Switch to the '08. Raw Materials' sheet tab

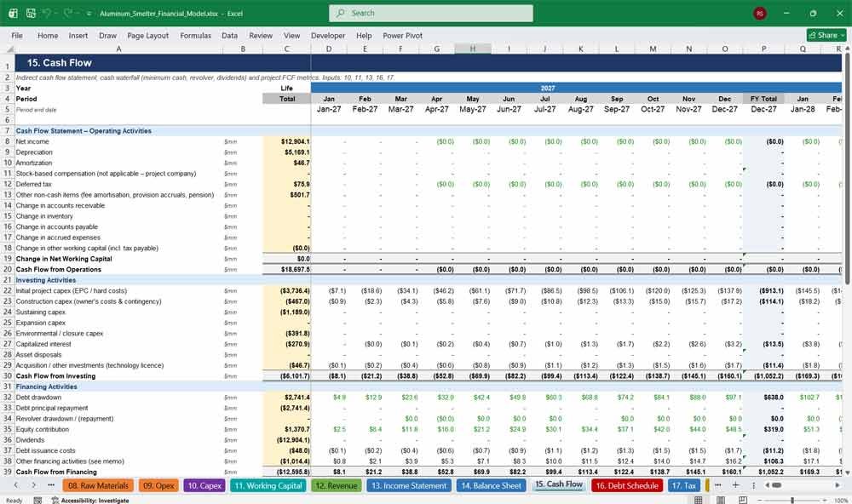98,485
